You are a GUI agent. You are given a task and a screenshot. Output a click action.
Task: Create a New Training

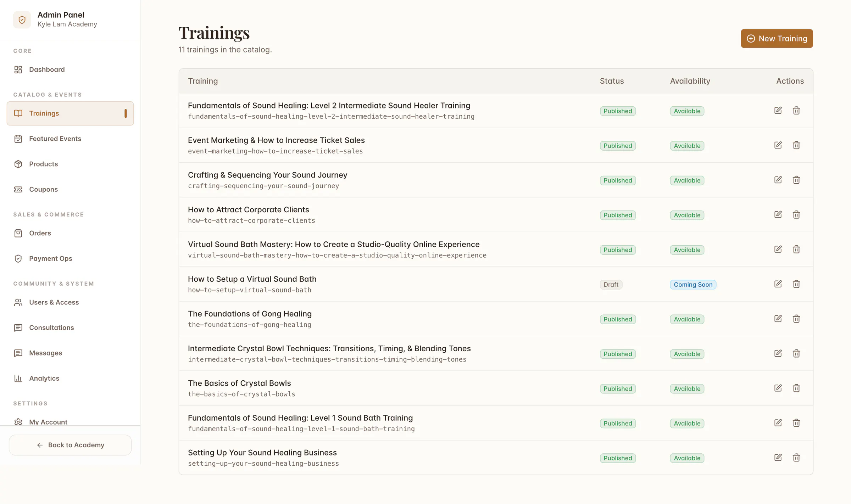(777, 38)
